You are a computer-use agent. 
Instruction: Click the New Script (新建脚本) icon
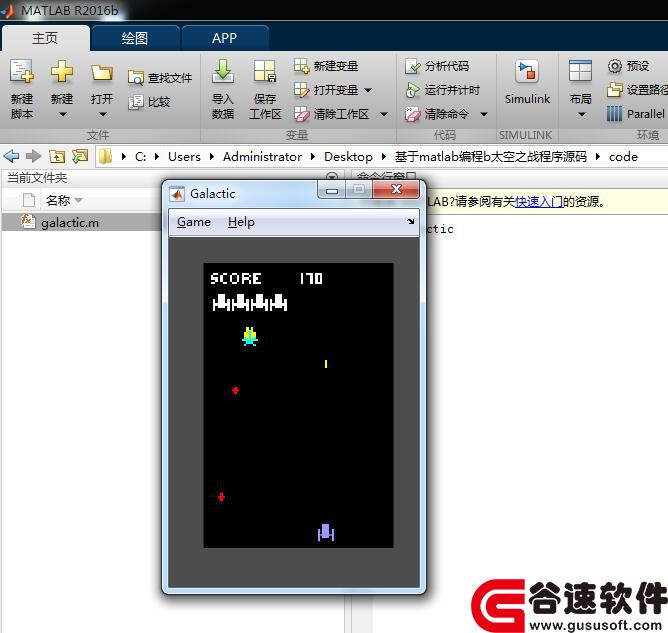point(22,72)
